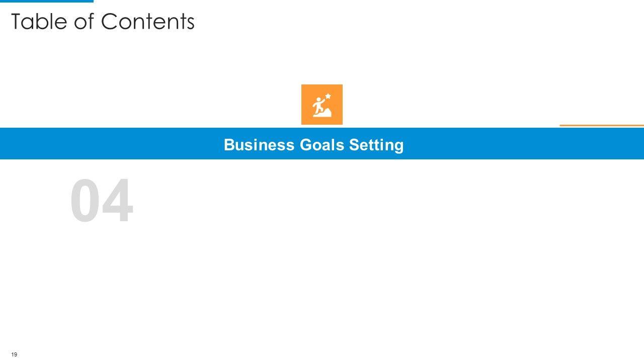Click the slide page number 19
This screenshot has width=644, height=362.
tap(14, 354)
